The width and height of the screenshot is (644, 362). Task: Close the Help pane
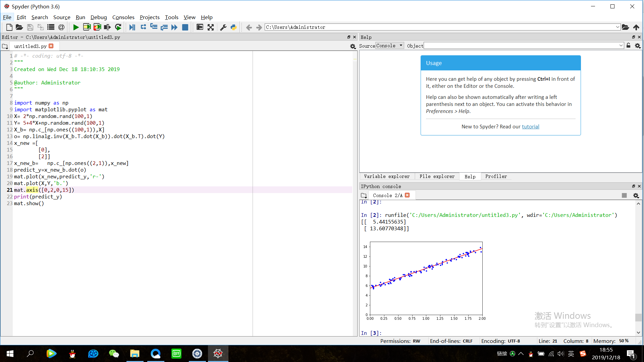pos(639,37)
